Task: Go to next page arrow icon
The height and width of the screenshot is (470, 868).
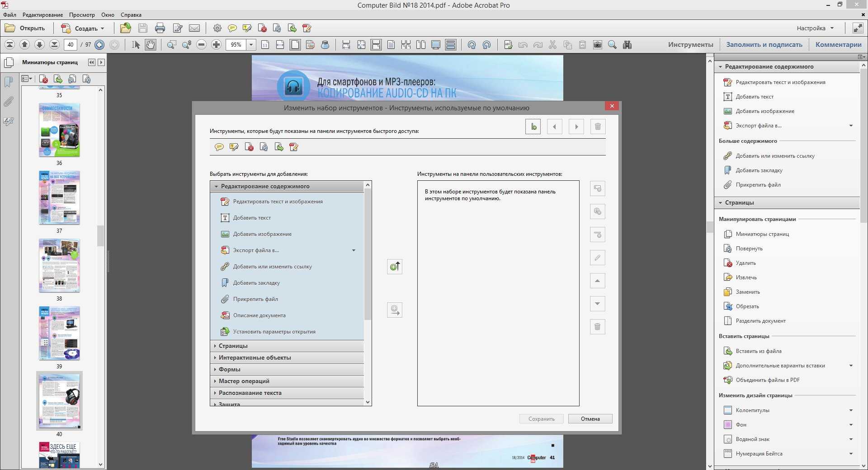Action: pos(39,45)
